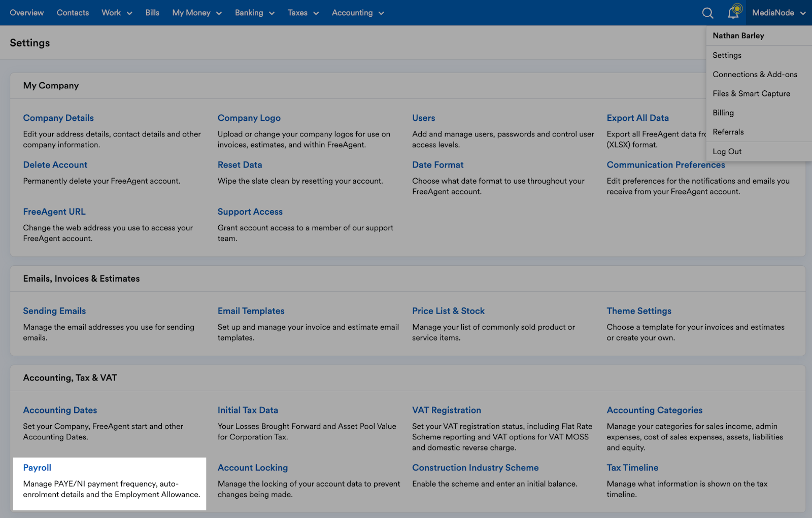The width and height of the screenshot is (812, 518).
Task: Open the Export All Data link
Action: tap(637, 118)
